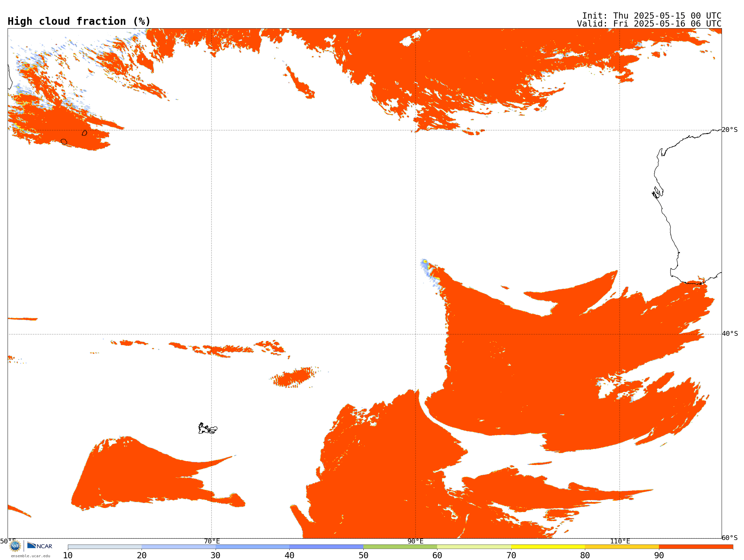Click the colorbar tick label 30
Image resolution: width=744 pixels, height=560 pixels.
pos(216,556)
